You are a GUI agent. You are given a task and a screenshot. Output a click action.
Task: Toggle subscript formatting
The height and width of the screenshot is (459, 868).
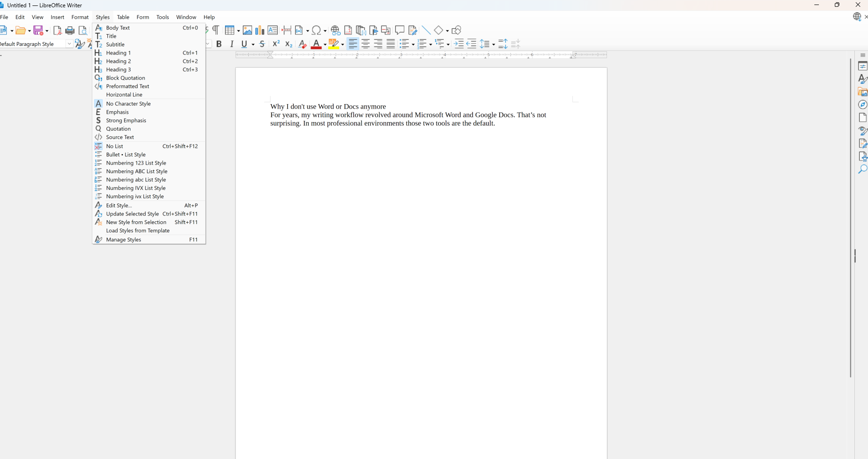[289, 44]
